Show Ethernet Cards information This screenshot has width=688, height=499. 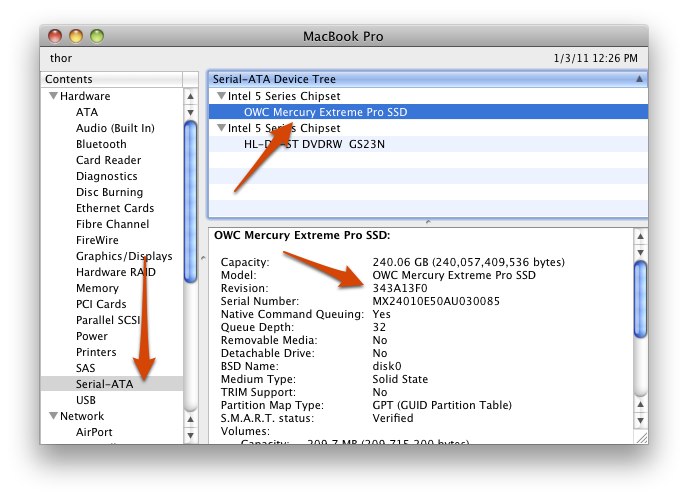tap(115, 208)
